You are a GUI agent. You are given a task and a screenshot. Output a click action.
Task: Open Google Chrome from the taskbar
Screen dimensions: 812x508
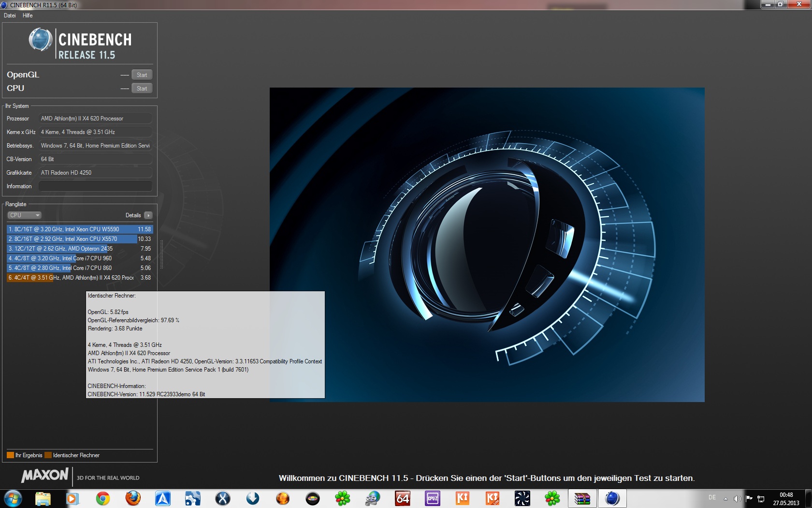click(x=102, y=498)
